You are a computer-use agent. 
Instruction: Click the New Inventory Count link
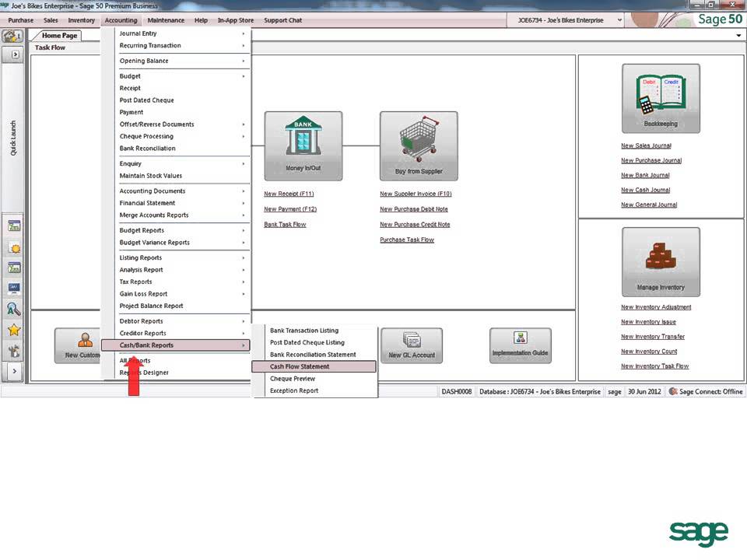649,352
